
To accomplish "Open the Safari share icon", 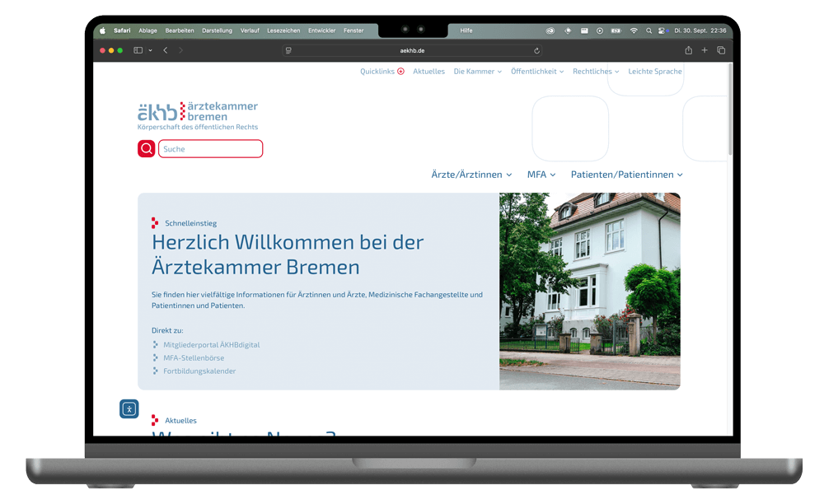I will [x=688, y=50].
